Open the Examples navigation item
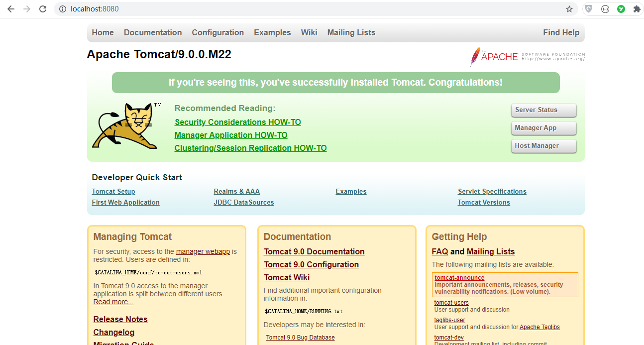Screen dimensions: 644x345 coord(272,32)
